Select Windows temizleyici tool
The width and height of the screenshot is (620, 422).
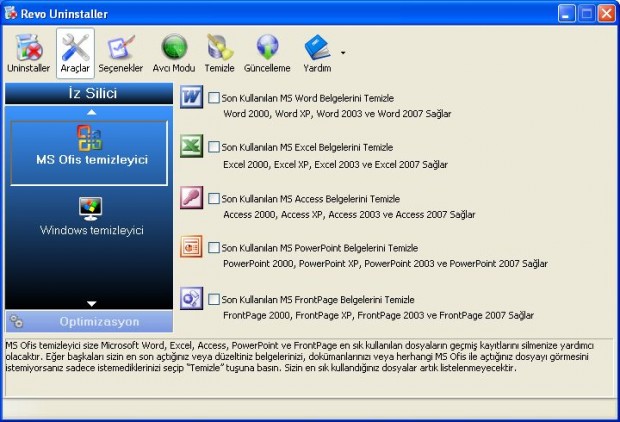[x=91, y=217]
